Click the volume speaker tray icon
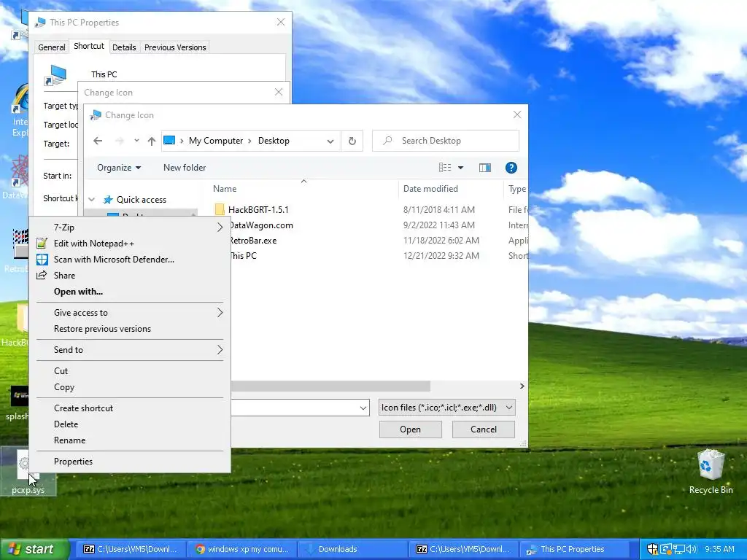The image size is (747, 560). (692, 549)
